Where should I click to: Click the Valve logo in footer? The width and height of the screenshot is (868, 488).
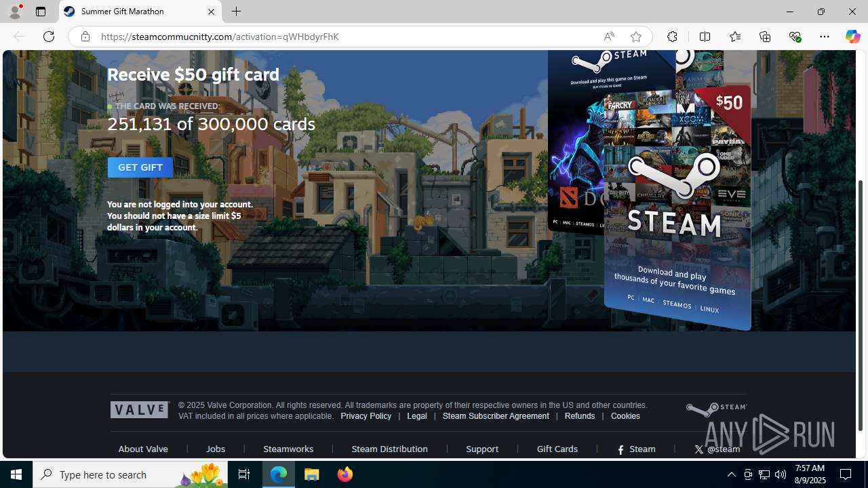click(139, 409)
